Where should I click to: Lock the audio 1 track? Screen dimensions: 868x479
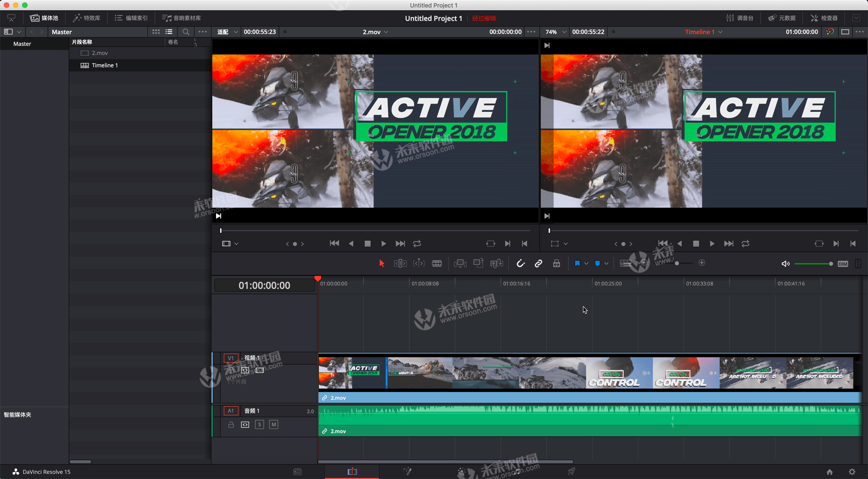tap(231, 425)
